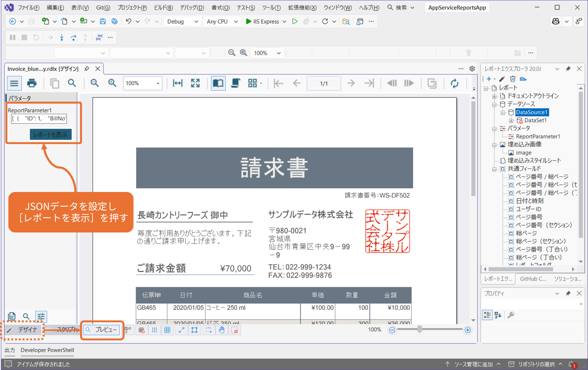Refresh the report preview
Image resolution: width=588 pixels, height=370 pixels.
click(x=455, y=83)
